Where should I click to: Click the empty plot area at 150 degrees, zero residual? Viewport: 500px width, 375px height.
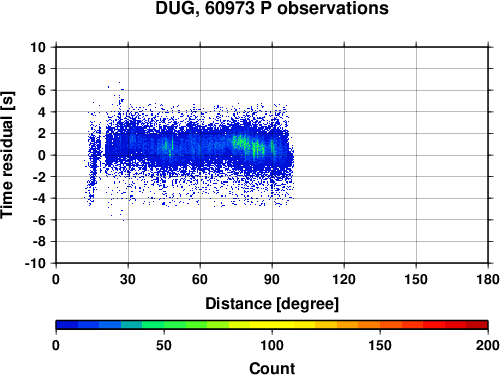point(416,155)
